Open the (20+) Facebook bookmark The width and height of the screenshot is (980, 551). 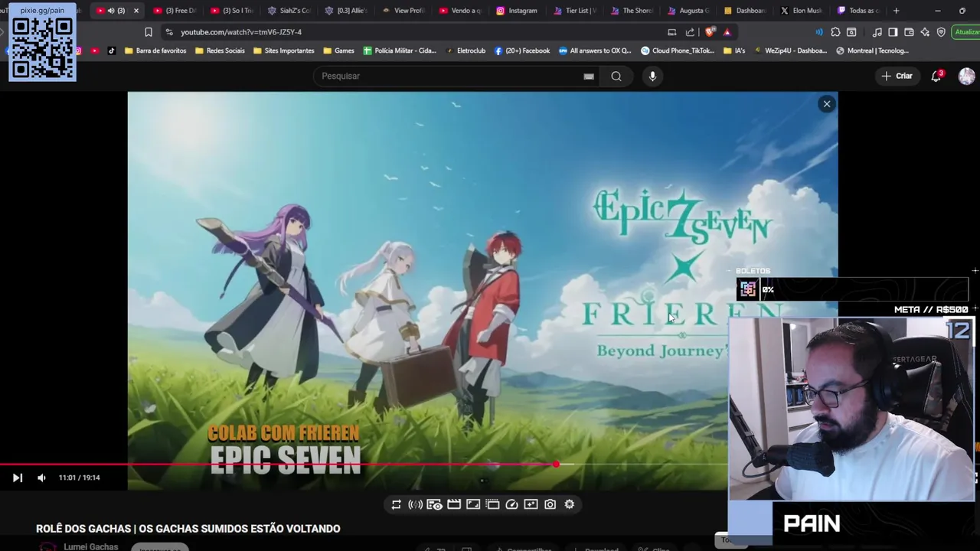522,51
